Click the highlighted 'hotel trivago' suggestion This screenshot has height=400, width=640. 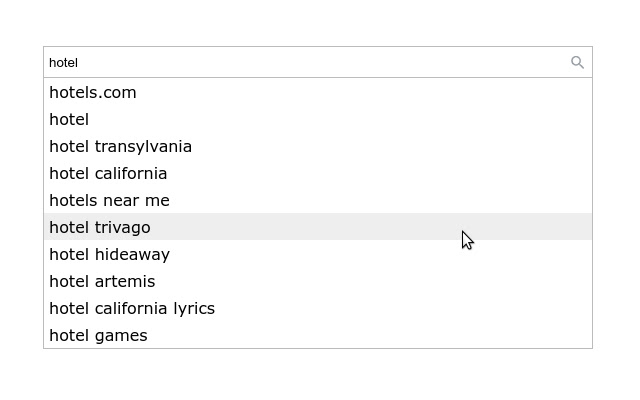[x=100, y=227]
